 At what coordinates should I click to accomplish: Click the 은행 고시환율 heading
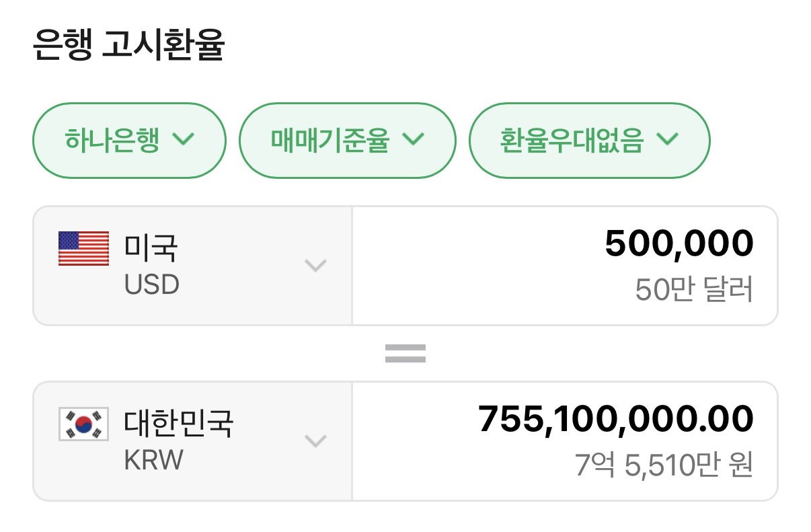128,46
